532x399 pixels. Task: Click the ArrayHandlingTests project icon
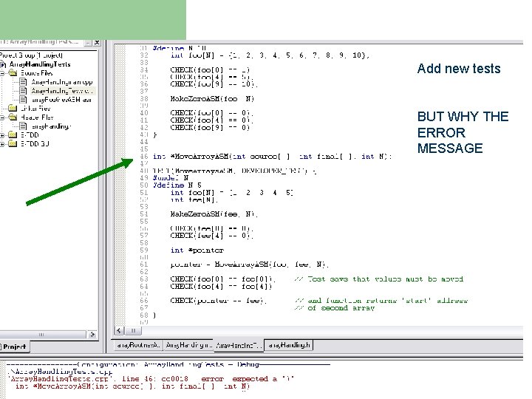[x=3, y=64]
